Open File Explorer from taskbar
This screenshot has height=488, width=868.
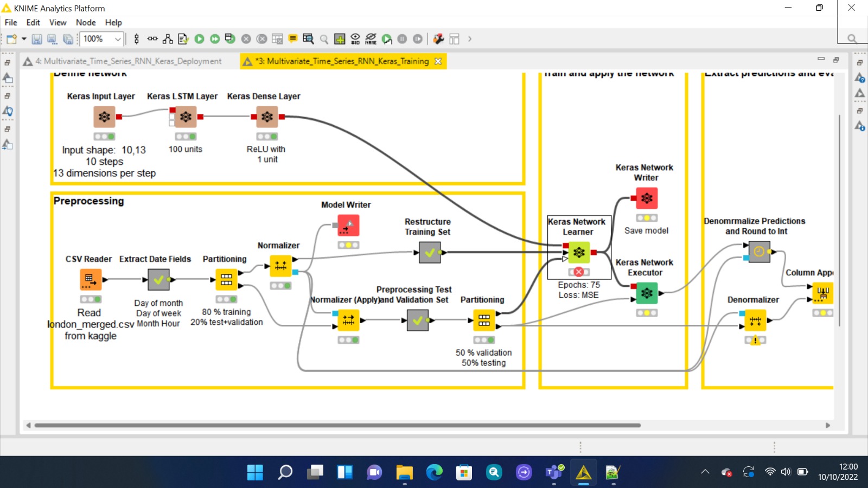pos(404,472)
